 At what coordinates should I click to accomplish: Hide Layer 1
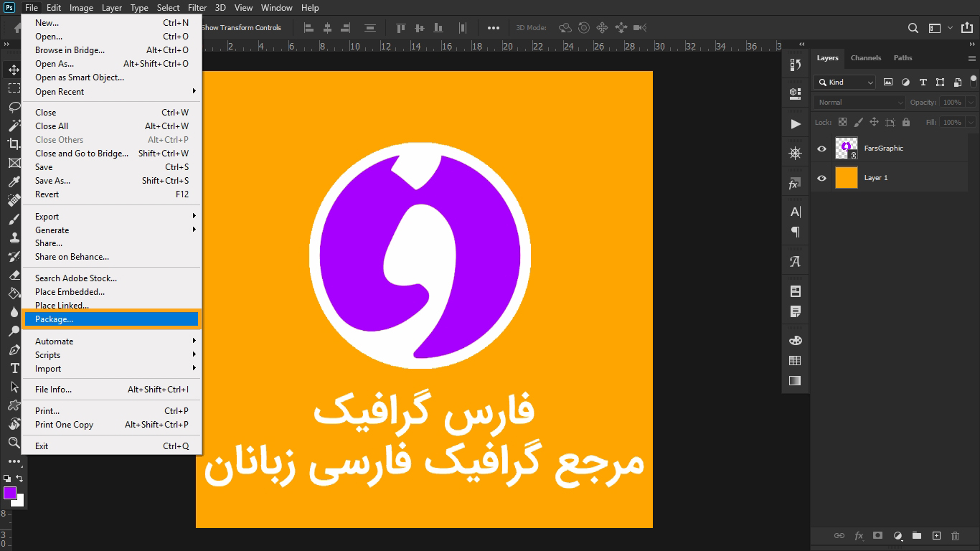[x=821, y=177]
